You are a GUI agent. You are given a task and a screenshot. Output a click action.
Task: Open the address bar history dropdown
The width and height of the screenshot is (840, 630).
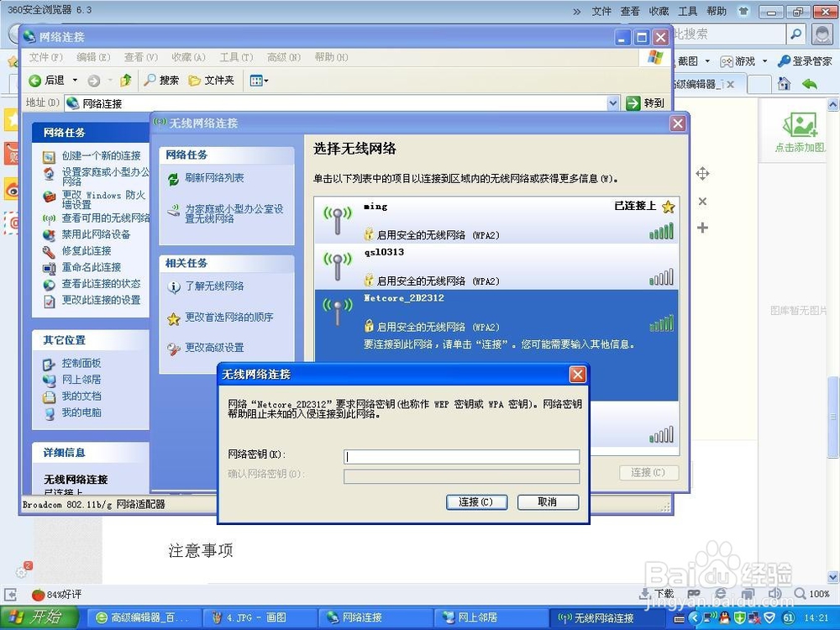(x=611, y=102)
